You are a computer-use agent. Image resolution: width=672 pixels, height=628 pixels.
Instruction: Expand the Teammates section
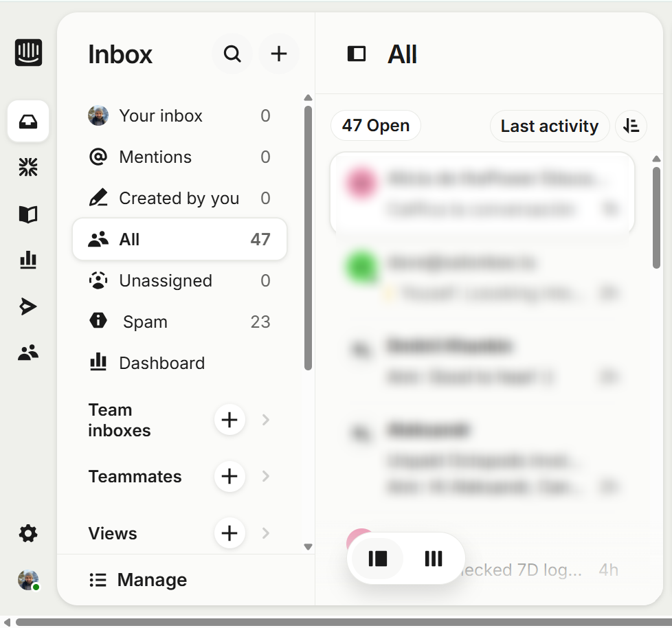[x=265, y=476]
